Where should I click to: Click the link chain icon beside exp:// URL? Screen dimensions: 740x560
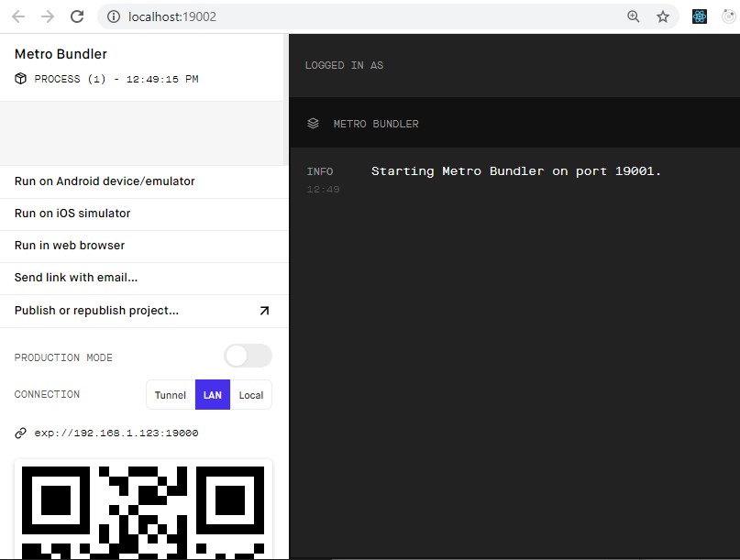tap(20, 433)
